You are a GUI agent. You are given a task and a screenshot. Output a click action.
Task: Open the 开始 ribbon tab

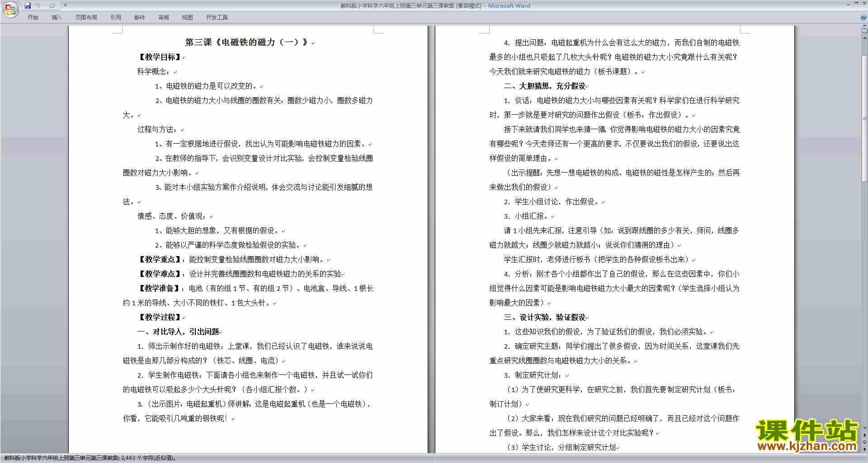point(33,18)
